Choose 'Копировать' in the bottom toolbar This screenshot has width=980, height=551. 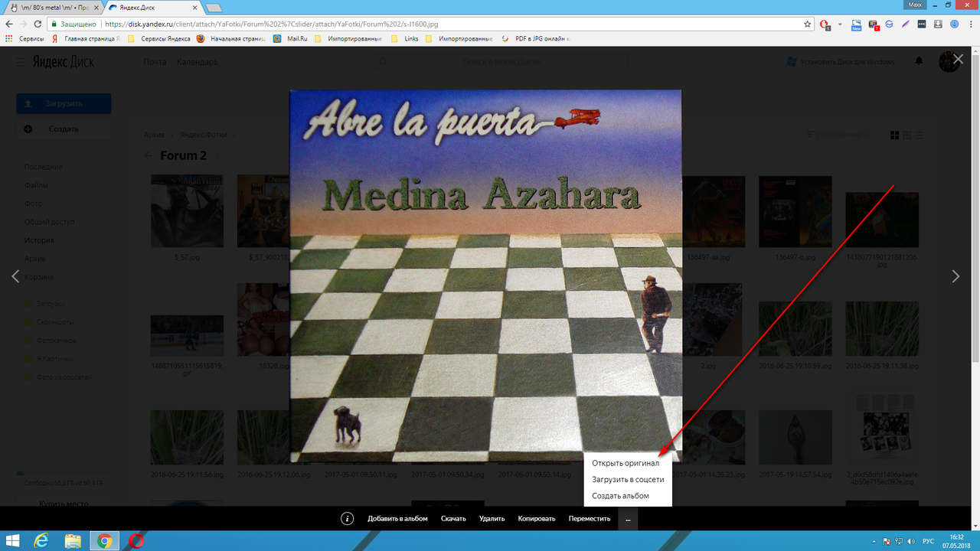coord(537,519)
